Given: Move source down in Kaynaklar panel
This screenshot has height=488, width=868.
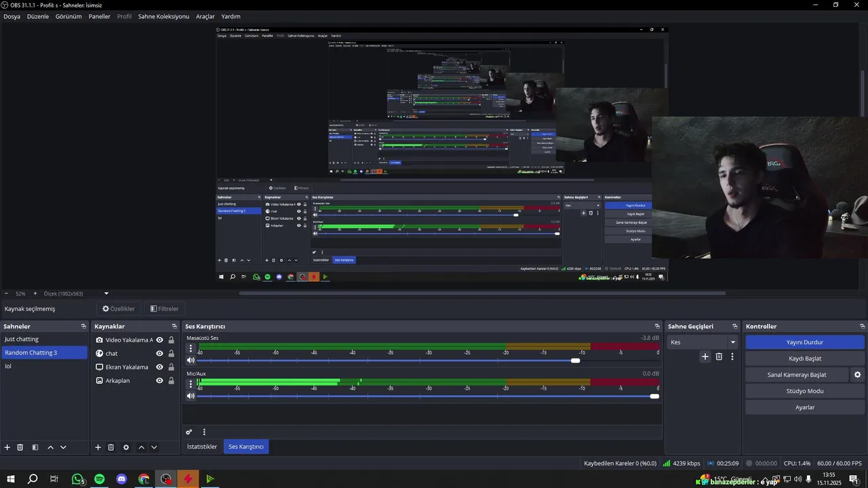Looking at the screenshot, I should click(x=154, y=447).
